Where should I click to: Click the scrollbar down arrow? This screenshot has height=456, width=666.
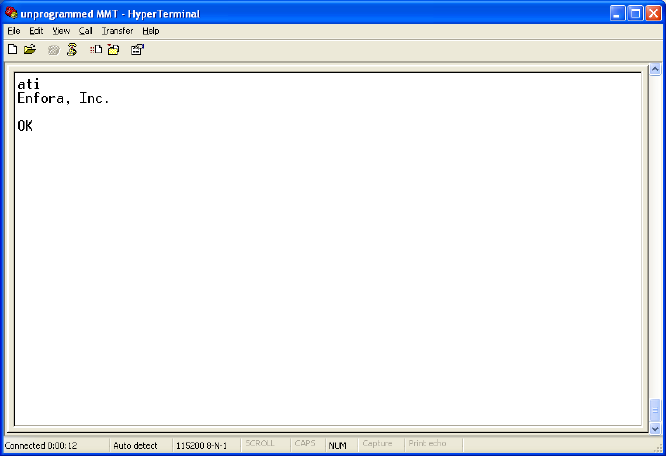tap(655, 428)
